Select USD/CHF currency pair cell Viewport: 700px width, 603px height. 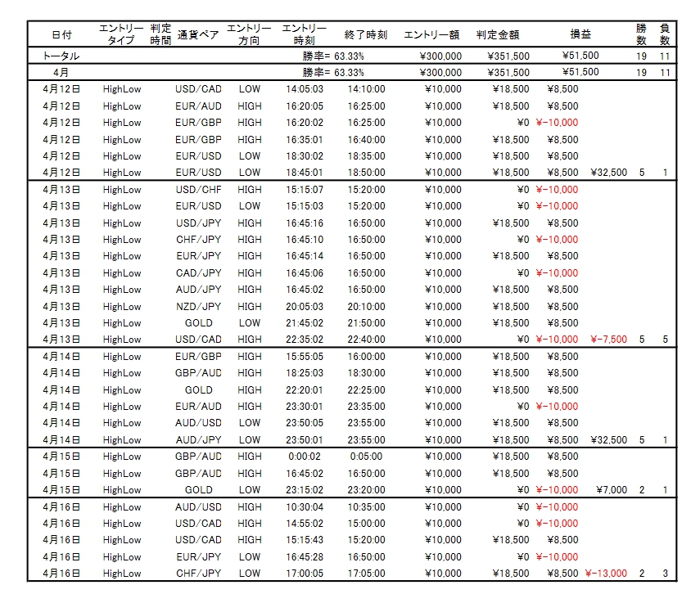pos(198,190)
